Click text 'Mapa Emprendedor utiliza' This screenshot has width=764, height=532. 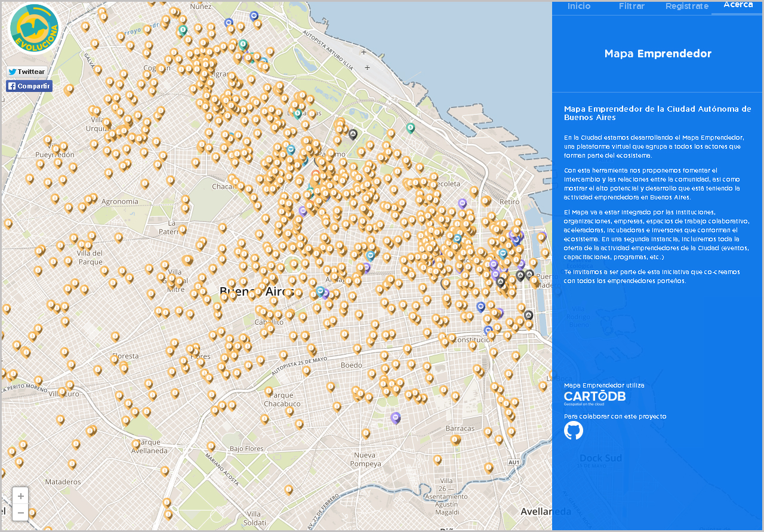coord(604,385)
